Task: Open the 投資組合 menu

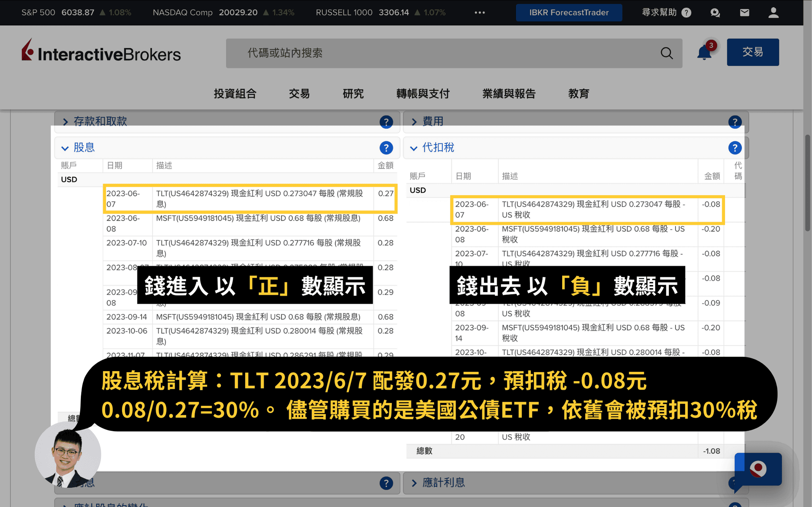Action: (x=235, y=94)
